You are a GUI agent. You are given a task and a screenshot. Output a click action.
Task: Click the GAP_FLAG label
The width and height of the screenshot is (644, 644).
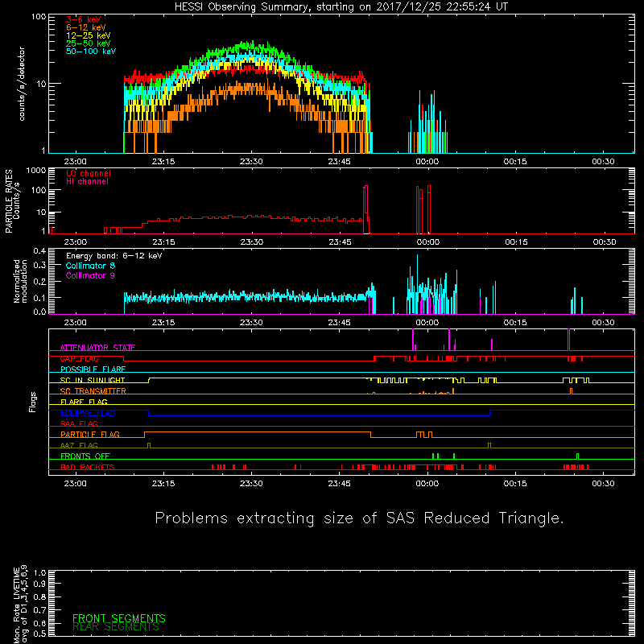(x=79, y=358)
